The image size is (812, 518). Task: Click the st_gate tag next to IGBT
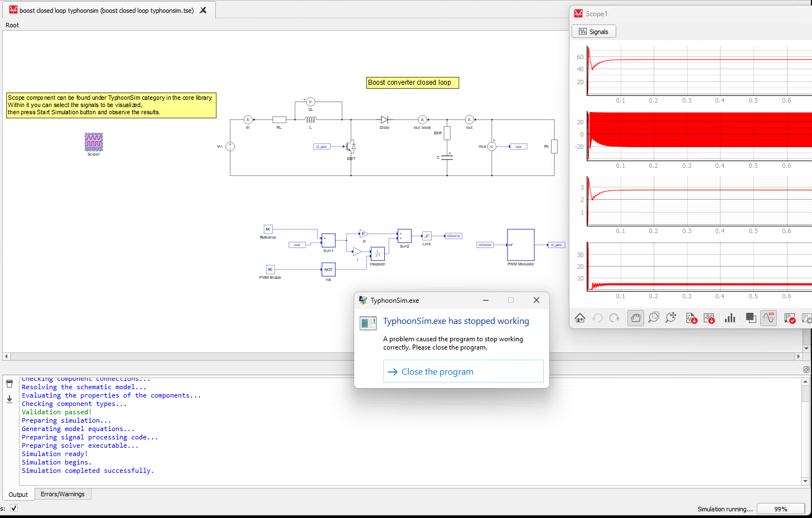322,147
